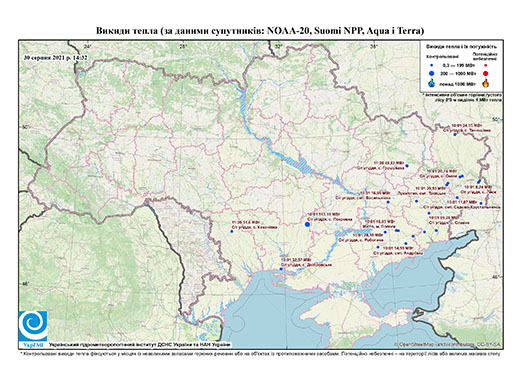Click the small blue dot legend symbol

(432, 65)
